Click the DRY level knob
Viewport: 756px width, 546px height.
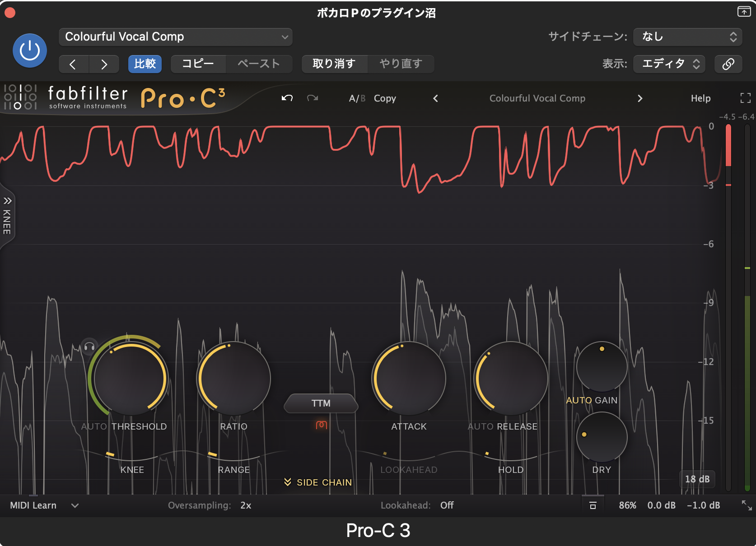[x=602, y=437]
